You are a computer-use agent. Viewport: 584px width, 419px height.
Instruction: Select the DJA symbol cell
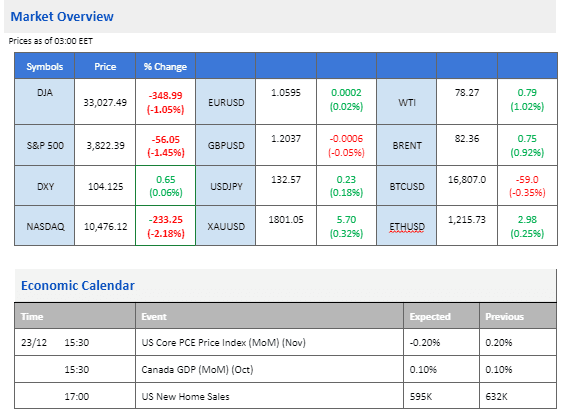44,101
